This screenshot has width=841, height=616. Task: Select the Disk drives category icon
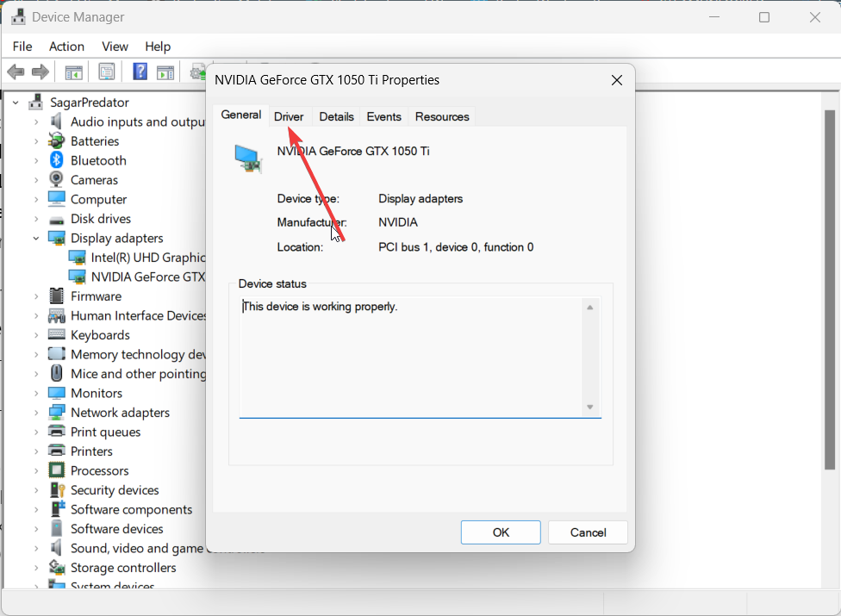coord(56,220)
